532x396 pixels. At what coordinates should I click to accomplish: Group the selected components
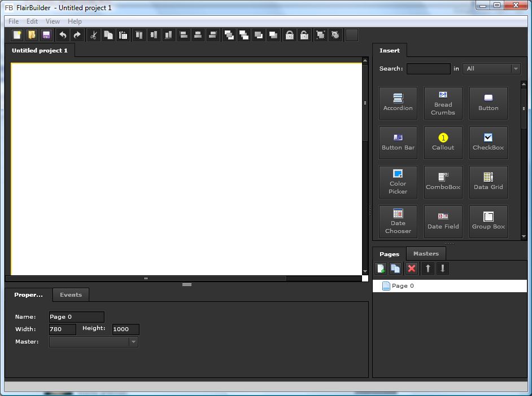tap(321, 35)
